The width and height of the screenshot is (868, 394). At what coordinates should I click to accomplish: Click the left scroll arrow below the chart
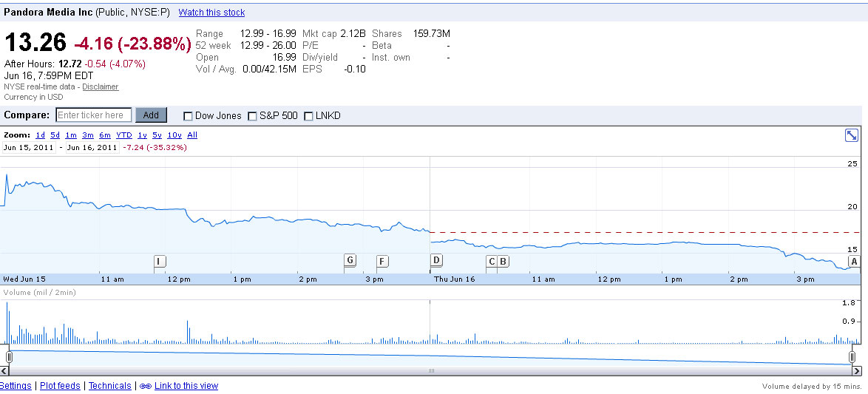4,371
